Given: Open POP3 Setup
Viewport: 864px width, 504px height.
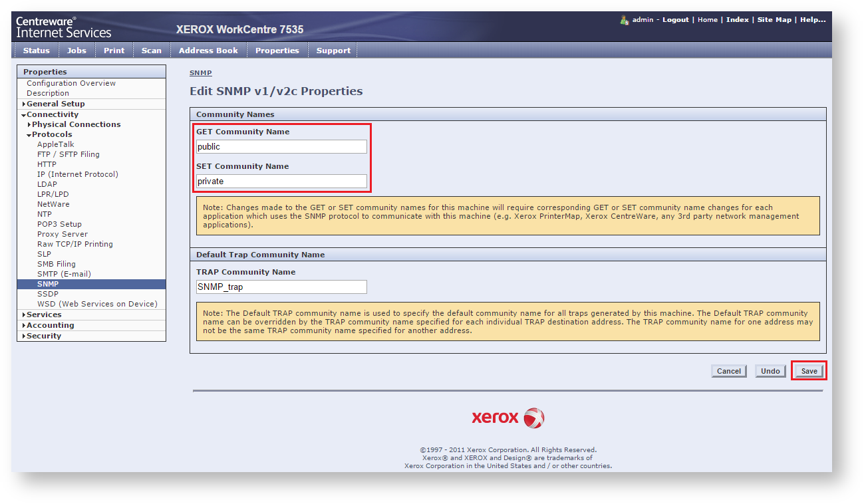Looking at the screenshot, I should coord(59,224).
